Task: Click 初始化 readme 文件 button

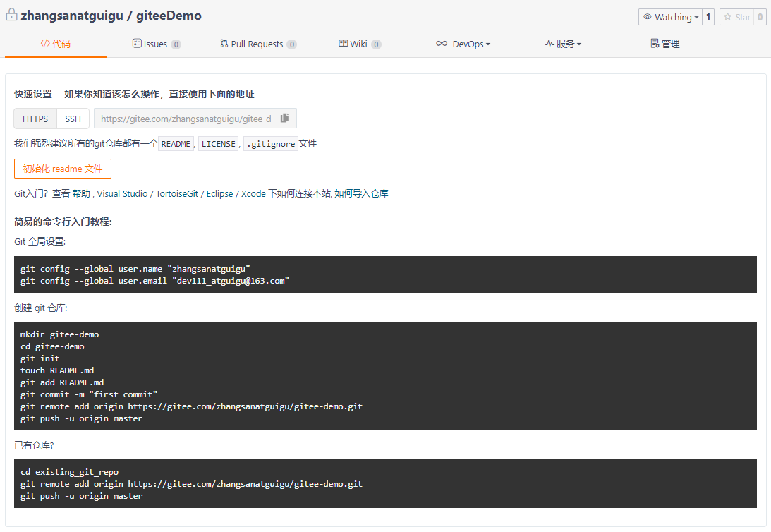Action: 63,169
